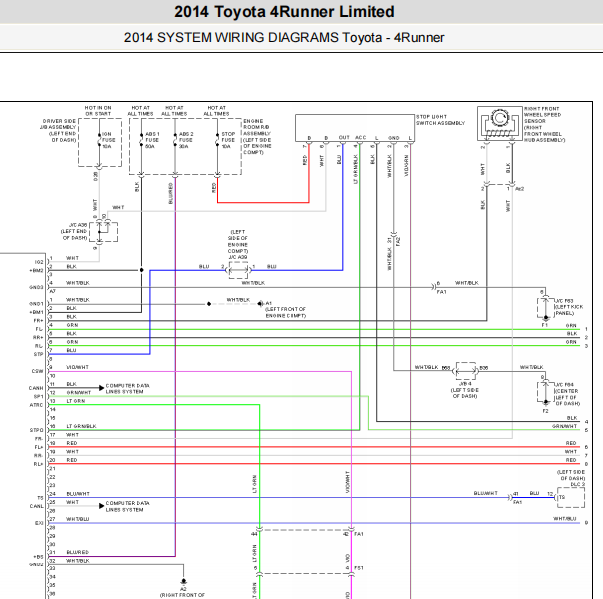Image resolution: width=603 pixels, height=599 pixels.
Task: Click the arrow beside the CANH computer data lines
Action: pyautogui.click(x=102, y=388)
